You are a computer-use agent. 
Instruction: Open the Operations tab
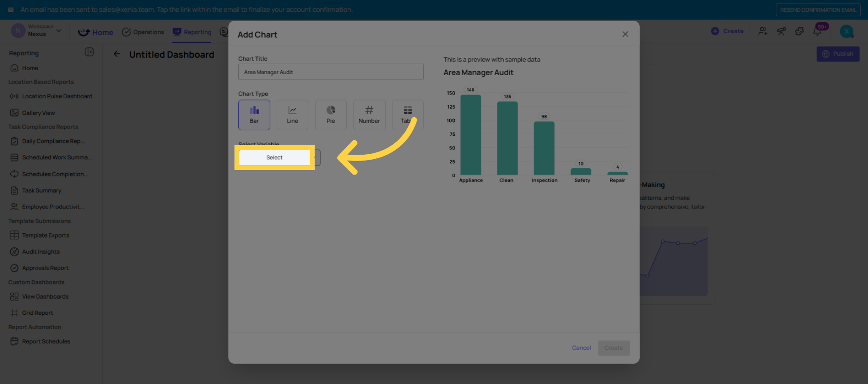(143, 32)
